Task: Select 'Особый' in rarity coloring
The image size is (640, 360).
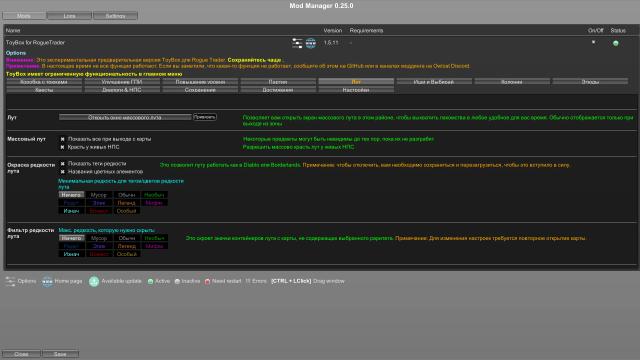Action: pos(127,211)
